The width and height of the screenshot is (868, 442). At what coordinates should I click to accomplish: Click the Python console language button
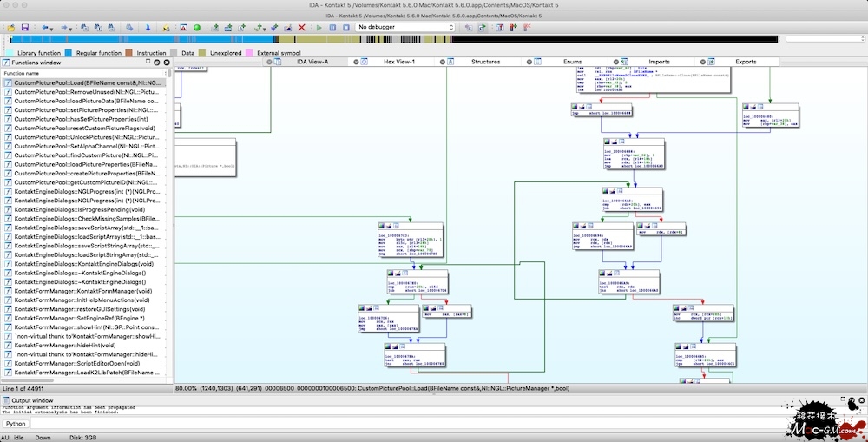[x=16, y=424]
